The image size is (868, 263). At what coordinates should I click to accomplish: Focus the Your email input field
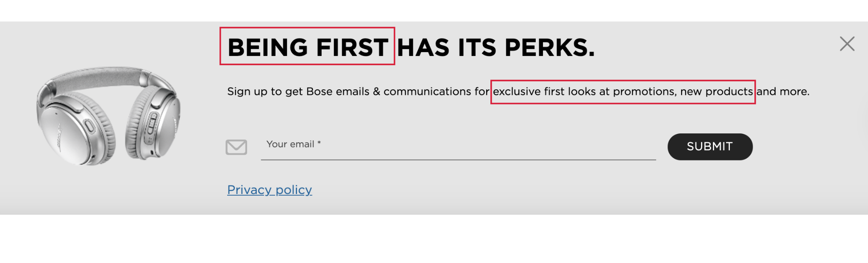(x=458, y=145)
